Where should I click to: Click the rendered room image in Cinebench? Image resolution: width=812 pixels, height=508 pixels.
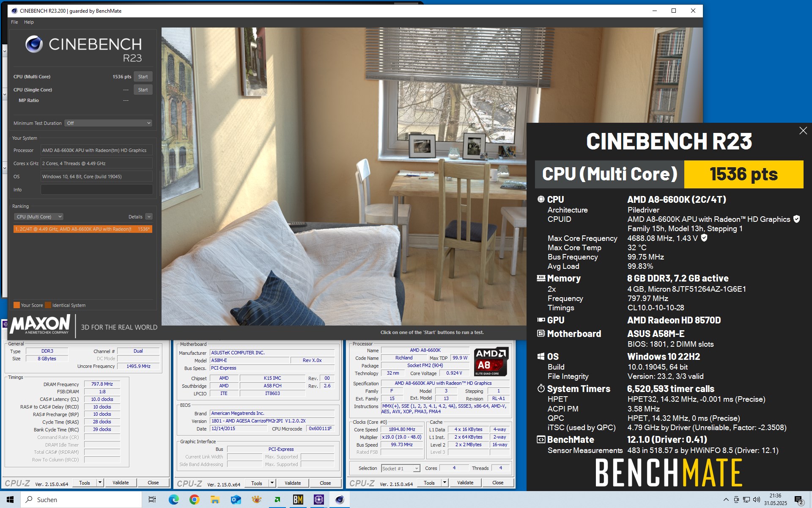click(x=343, y=176)
